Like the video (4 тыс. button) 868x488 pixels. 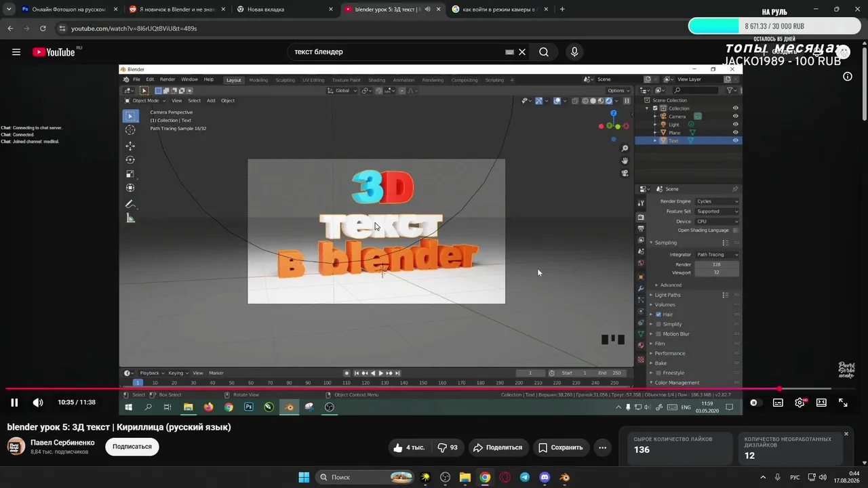coord(410,447)
